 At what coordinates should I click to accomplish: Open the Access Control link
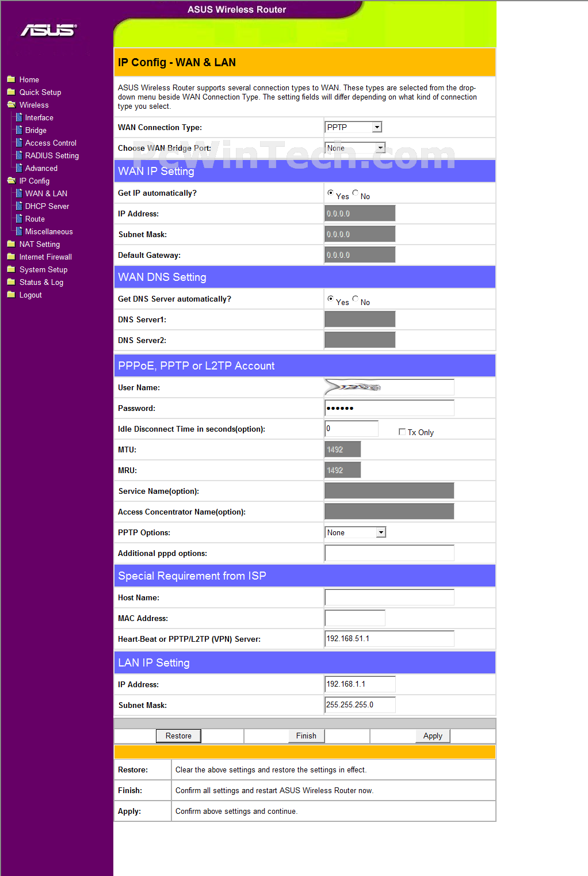click(51, 143)
